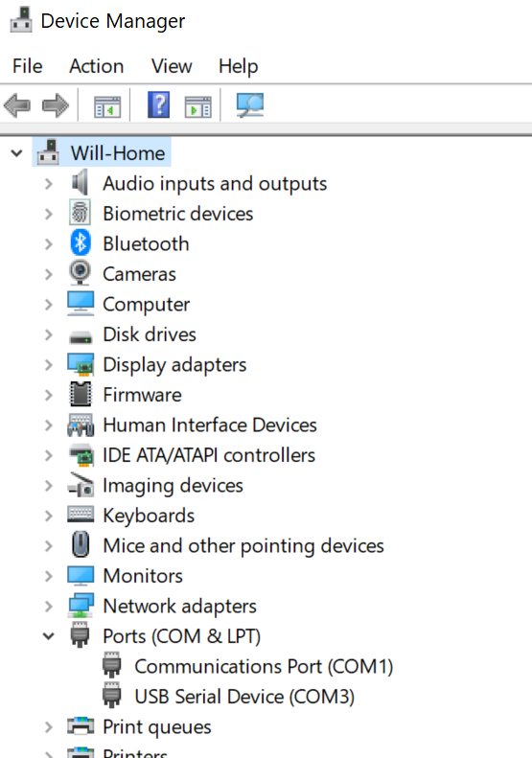Click the Scan for hardware changes icon

[x=250, y=104]
